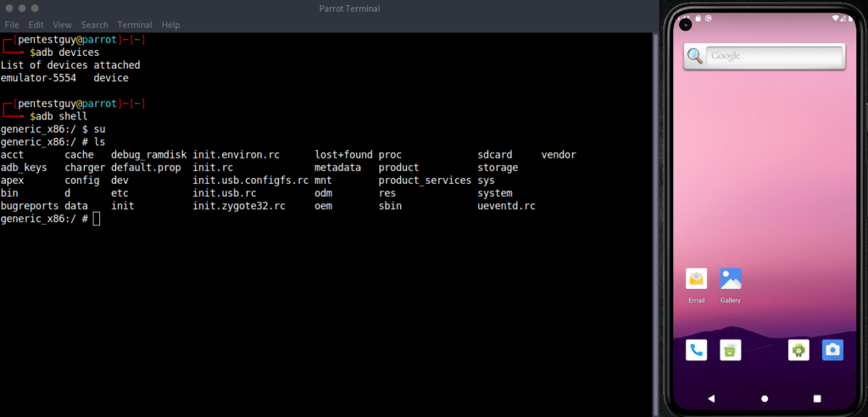Launch the Camera app in the dock

tap(832, 350)
